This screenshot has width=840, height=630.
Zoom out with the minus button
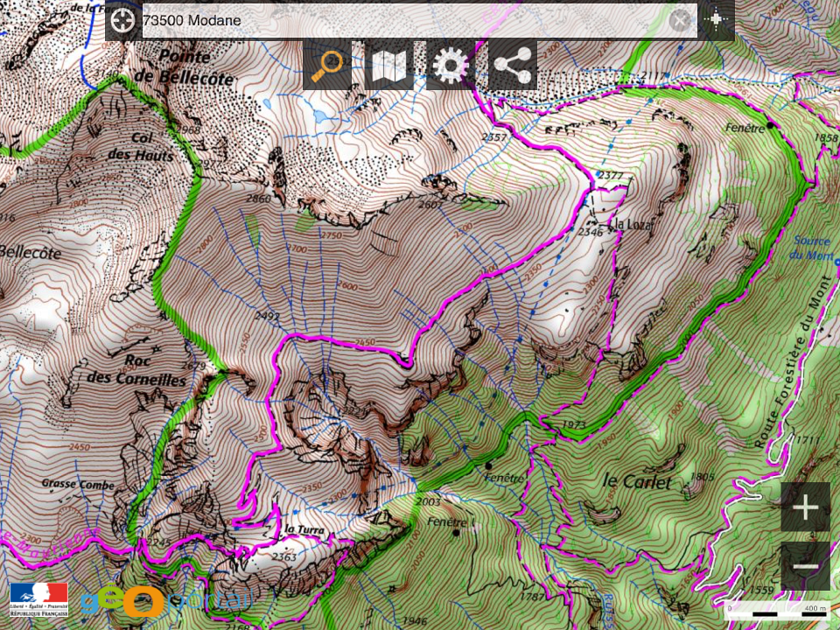click(x=805, y=567)
